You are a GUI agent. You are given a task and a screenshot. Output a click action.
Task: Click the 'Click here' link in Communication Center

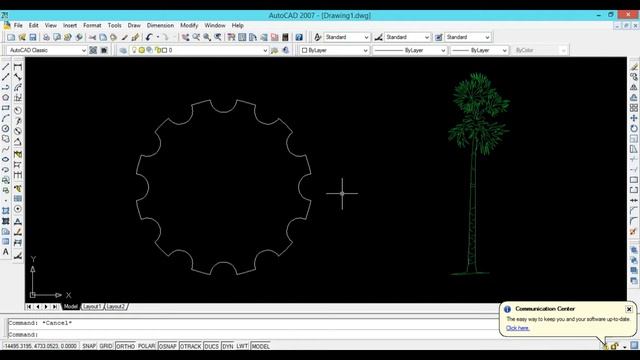click(518, 328)
